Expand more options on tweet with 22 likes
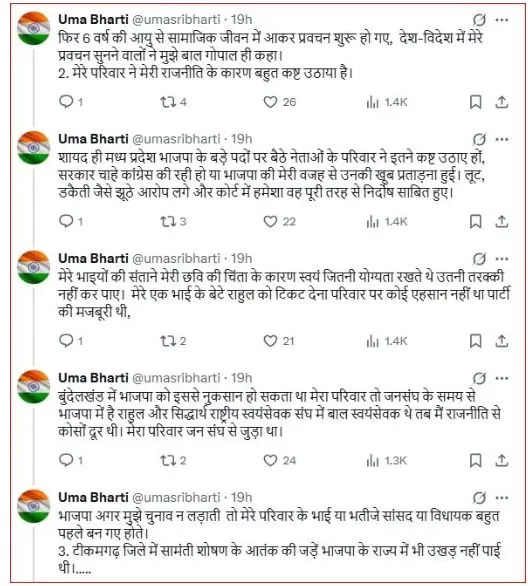The height and width of the screenshot is (586, 528). tap(501, 139)
